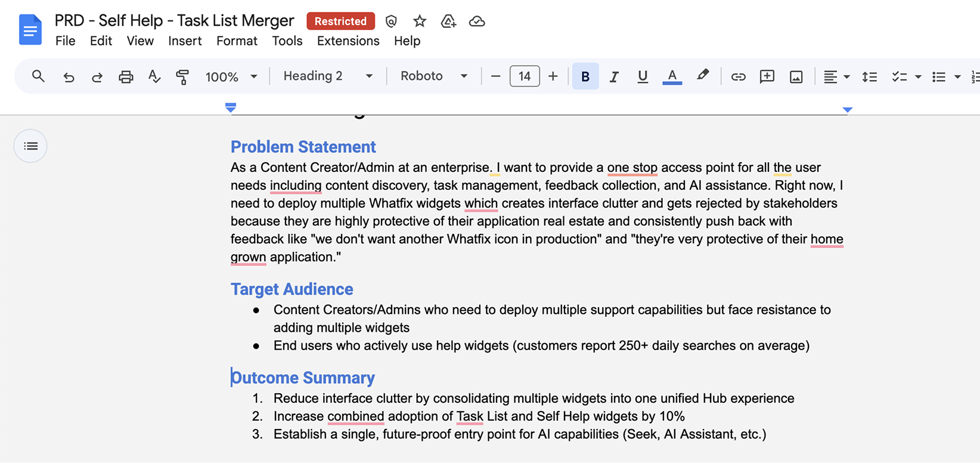The width and height of the screenshot is (980, 463).
Task: Expand bulleted list options arrow
Action: pyautogui.click(x=957, y=76)
